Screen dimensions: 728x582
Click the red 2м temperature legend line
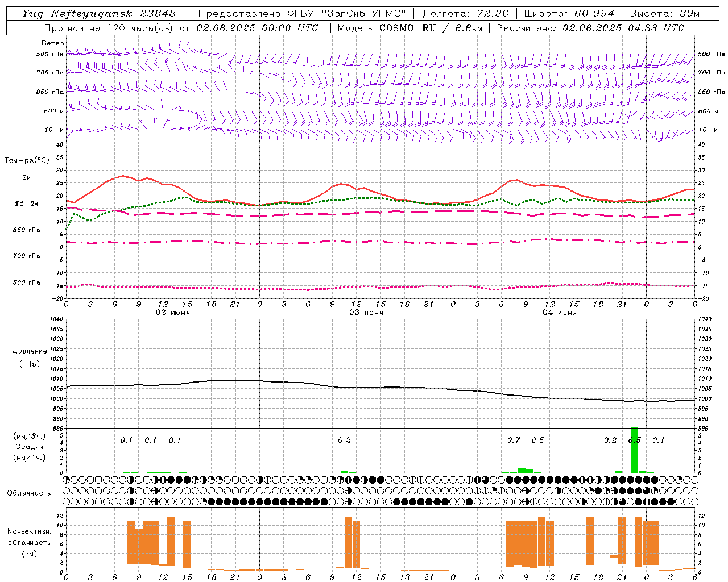[x=26, y=184]
